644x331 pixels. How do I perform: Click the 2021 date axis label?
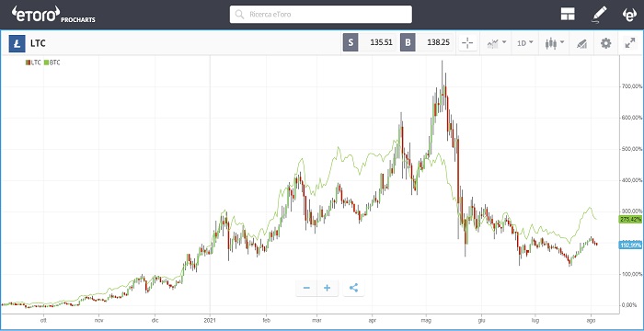210,319
